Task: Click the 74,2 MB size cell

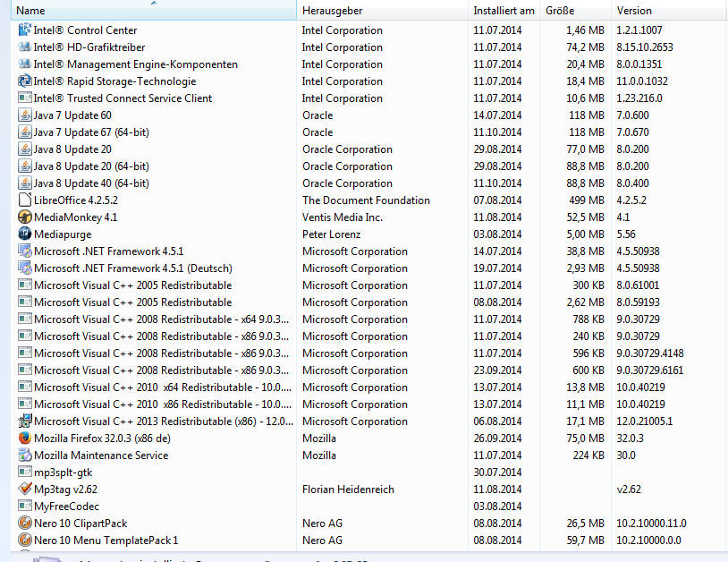Action: tap(585, 47)
